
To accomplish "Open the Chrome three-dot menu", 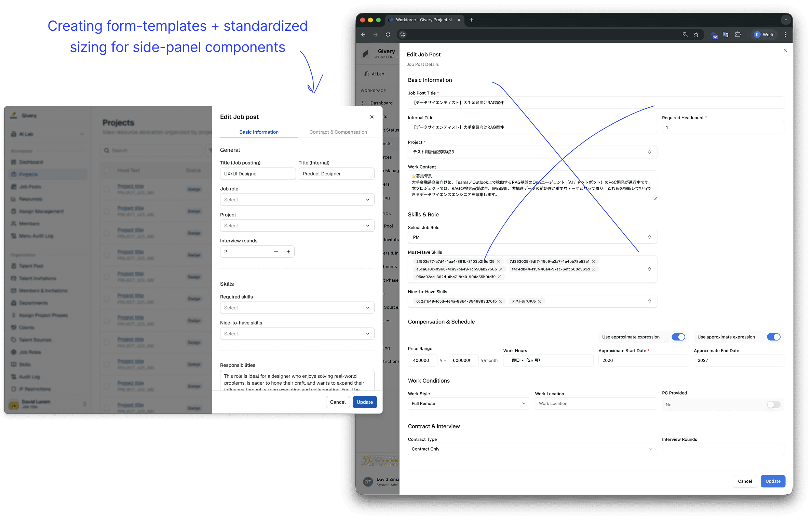I will coord(785,35).
